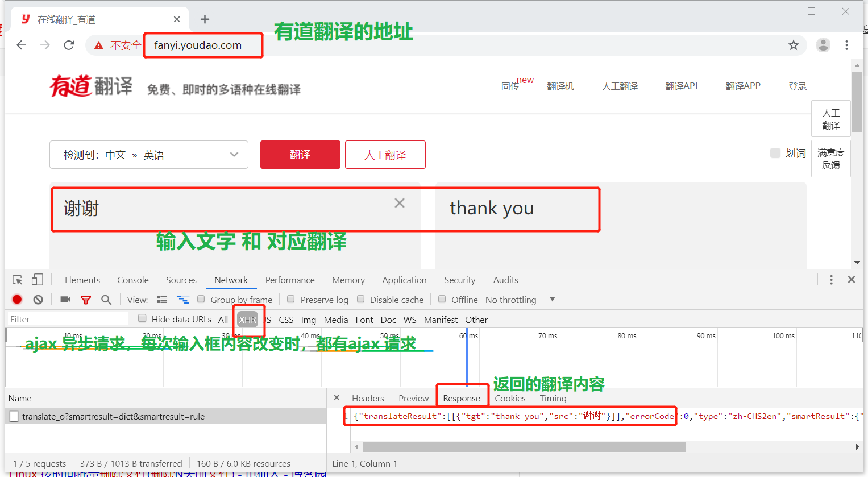Filter requests by CSS type
Viewport: 868px width, 477px height.
pos(286,320)
